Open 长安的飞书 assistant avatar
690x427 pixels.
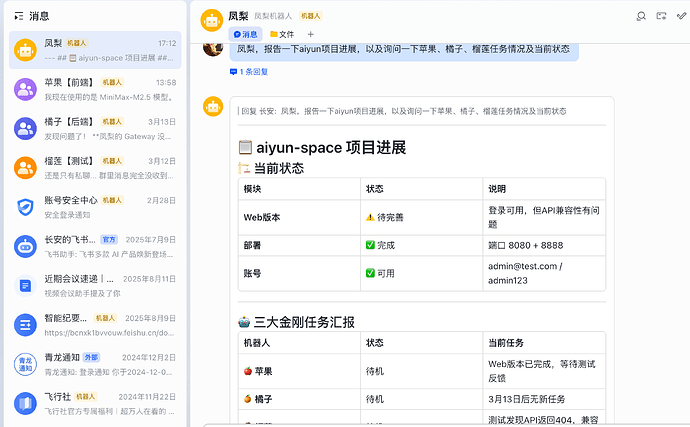[25, 247]
